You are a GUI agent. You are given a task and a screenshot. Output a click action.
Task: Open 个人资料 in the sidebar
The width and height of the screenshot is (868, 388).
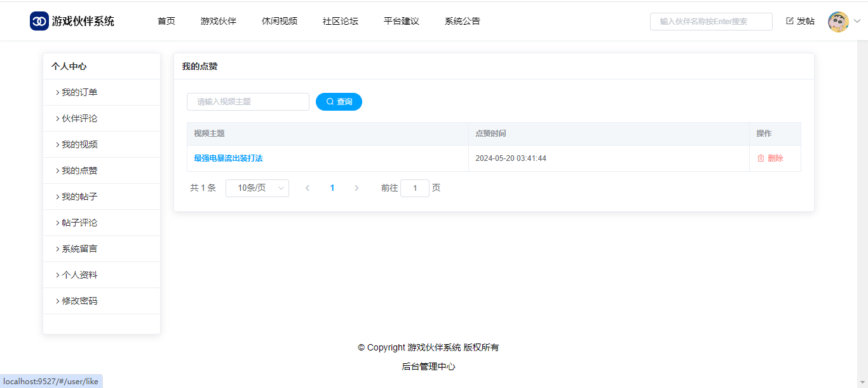[x=102, y=275]
